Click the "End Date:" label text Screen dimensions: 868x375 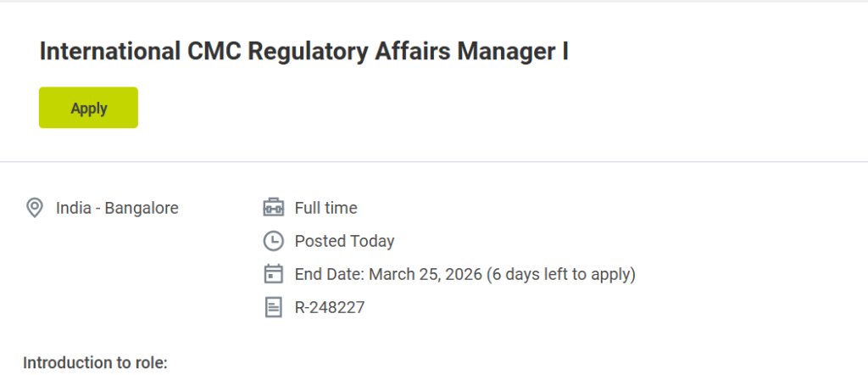pyautogui.click(x=330, y=274)
